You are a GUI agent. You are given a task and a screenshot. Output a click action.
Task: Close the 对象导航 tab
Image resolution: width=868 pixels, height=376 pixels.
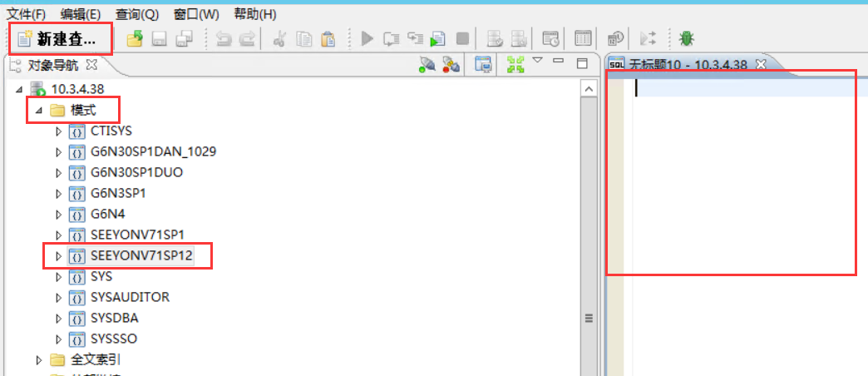[92, 65]
